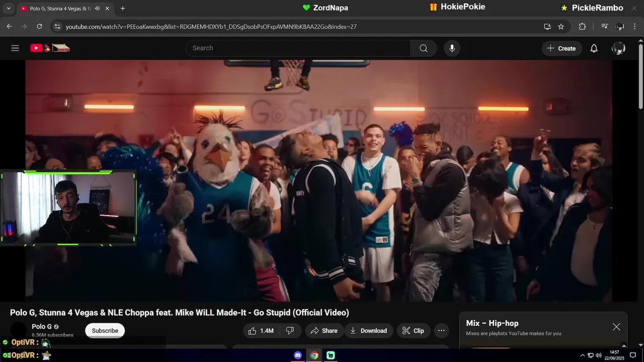Share the video

(x=324, y=331)
